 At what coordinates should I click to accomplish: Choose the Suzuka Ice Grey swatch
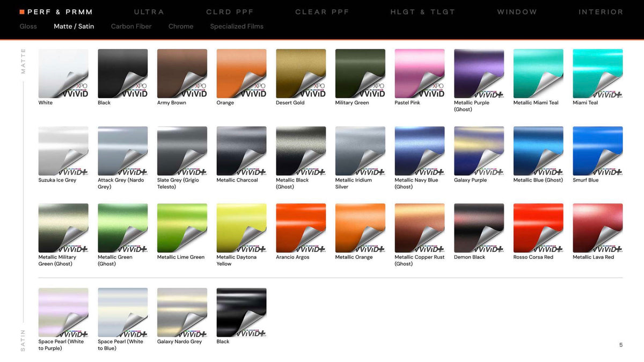tap(63, 151)
